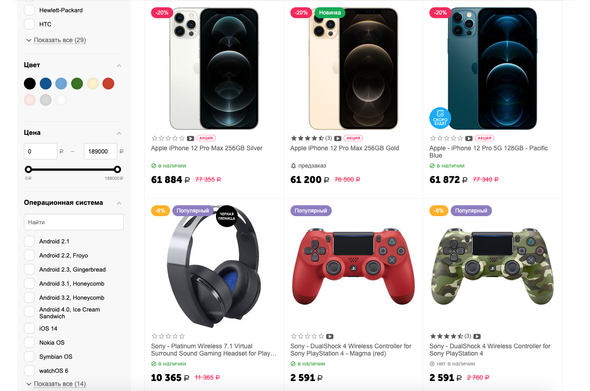Collapse the Цена filter section

pyautogui.click(x=119, y=133)
